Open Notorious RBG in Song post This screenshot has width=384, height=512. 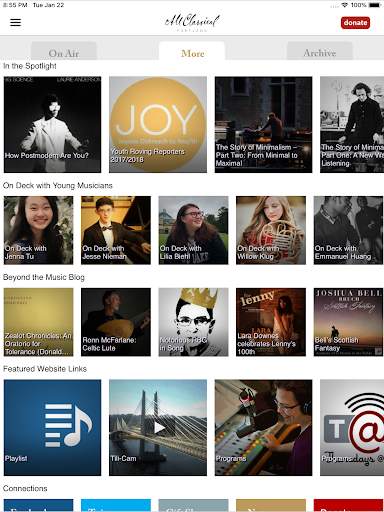point(193,322)
